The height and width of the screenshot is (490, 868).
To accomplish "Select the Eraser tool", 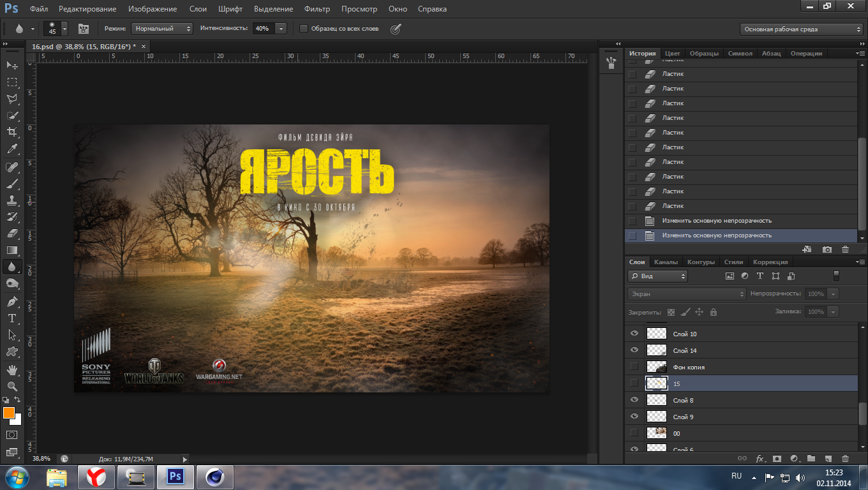I will point(12,234).
